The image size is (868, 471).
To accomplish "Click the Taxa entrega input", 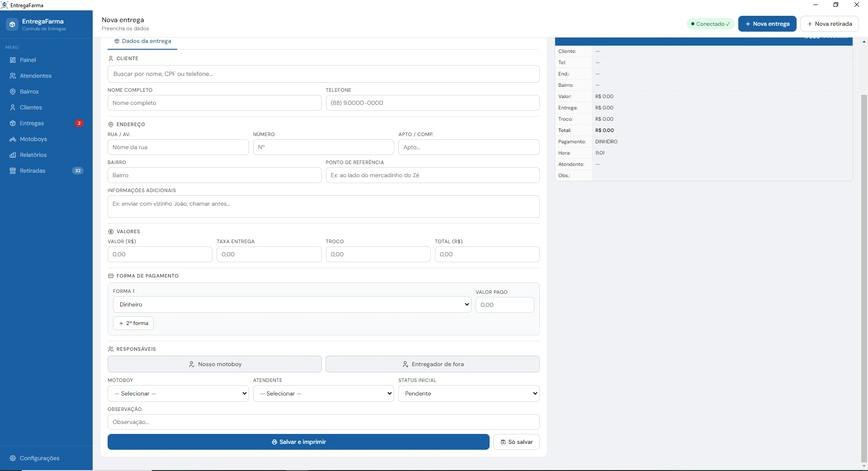I will (269, 254).
